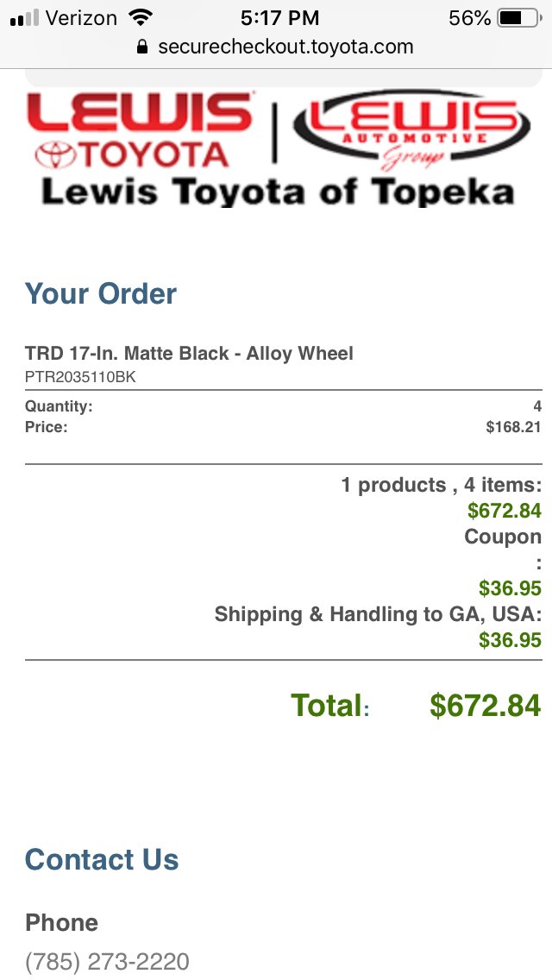
Task: Tap the Wi-Fi status icon
Action: point(141,18)
